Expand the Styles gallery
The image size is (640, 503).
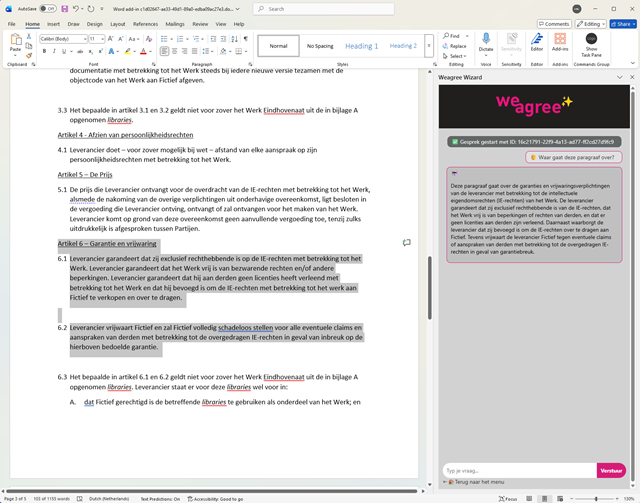429,46
